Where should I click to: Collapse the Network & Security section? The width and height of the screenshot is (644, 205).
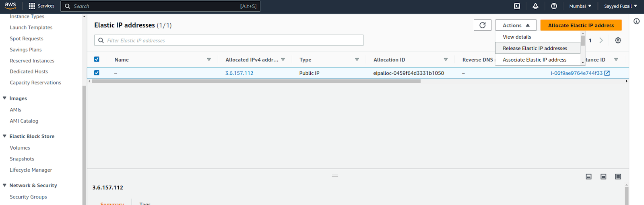tap(4, 185)
